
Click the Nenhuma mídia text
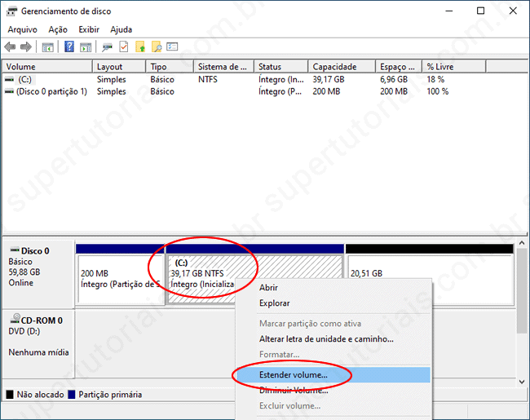pyautogui.click(x=38, y=352)
